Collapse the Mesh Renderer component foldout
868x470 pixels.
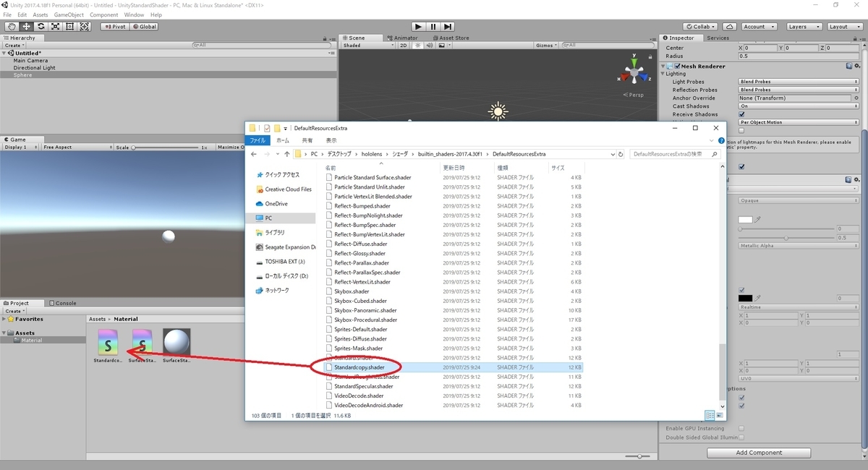tap(663, 66)
